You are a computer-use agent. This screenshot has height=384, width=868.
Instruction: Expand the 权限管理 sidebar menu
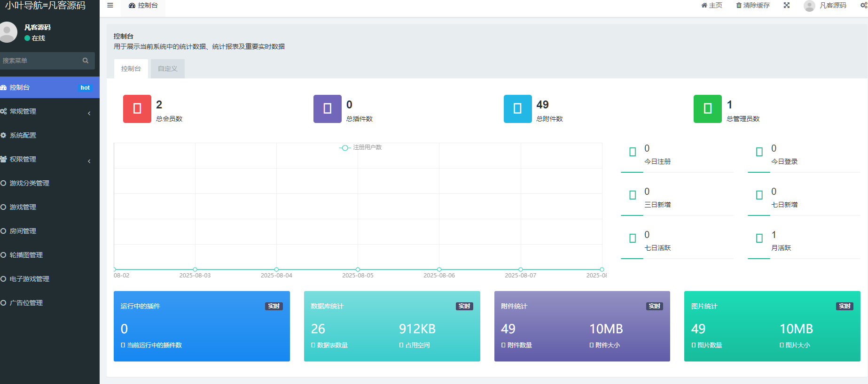pyautogui.click(x=47, y=160)
